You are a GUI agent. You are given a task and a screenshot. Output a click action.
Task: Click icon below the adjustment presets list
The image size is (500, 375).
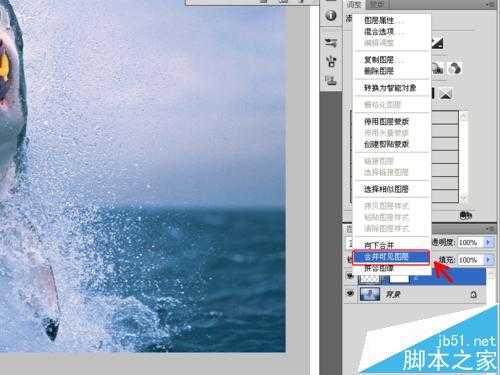tap(466, 215)
